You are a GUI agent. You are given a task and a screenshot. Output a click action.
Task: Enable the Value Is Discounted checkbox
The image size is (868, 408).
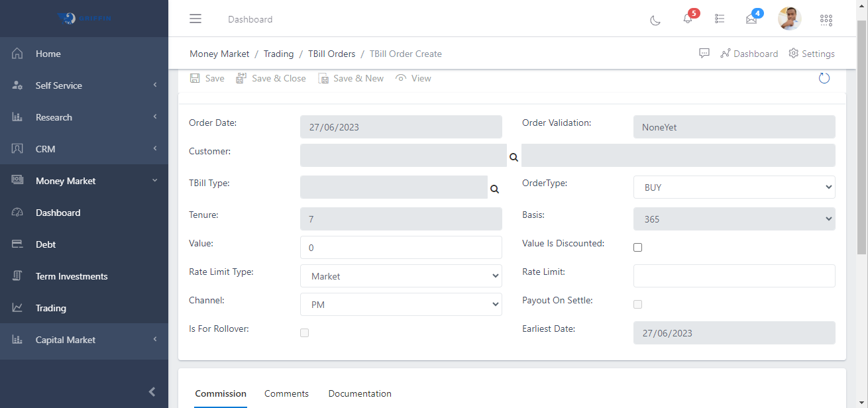(x=637, y=247)
